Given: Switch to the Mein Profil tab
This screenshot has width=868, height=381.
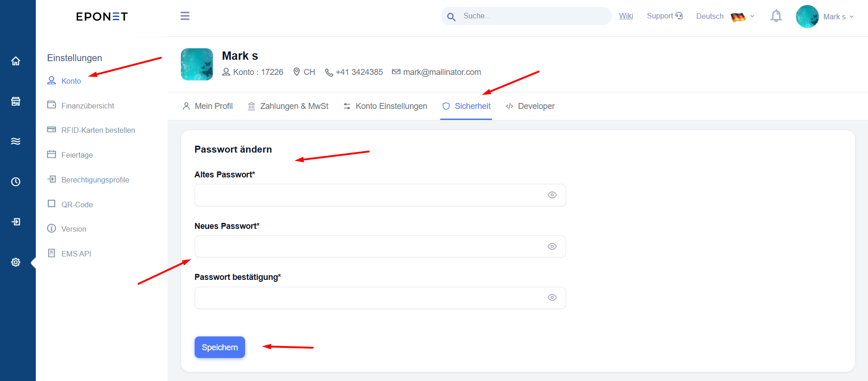Looking at the screenshot, I should coord(207,106).
